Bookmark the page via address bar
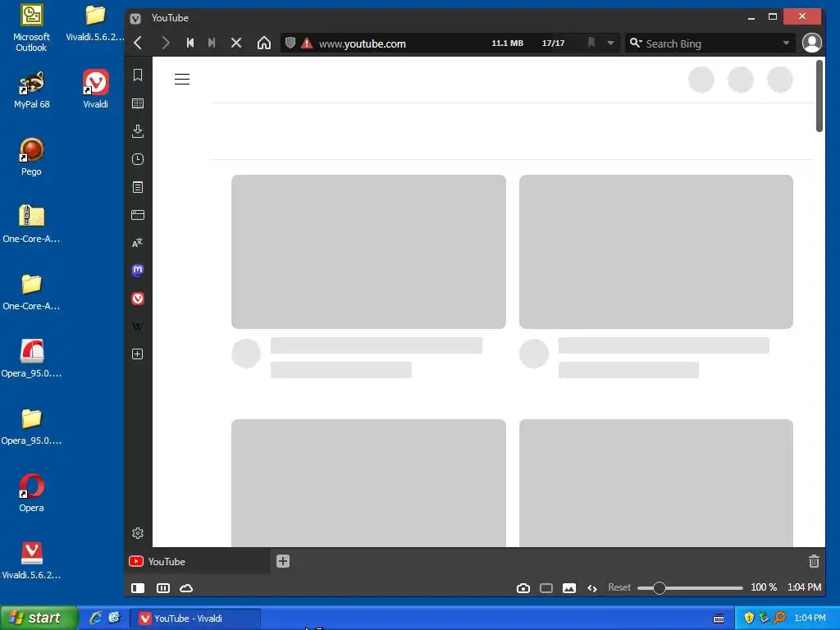Screen dimensions: 840x630 tap(591, 43)
